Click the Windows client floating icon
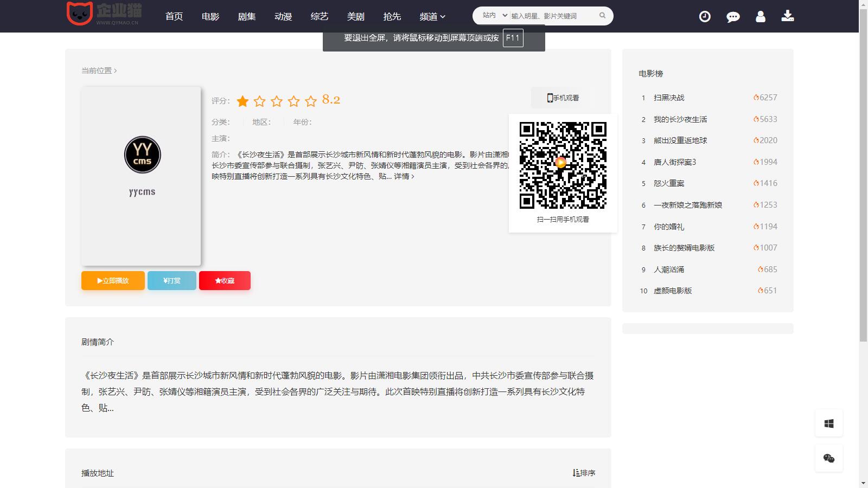Image resolution: width=868 pixels, height=488 pixels. 828,423
